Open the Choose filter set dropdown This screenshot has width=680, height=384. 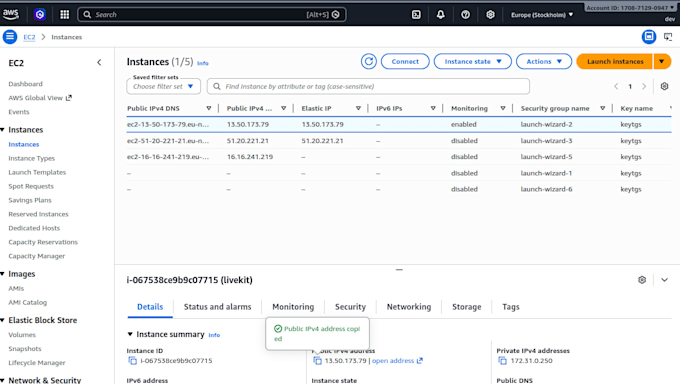tap(163, 86)
